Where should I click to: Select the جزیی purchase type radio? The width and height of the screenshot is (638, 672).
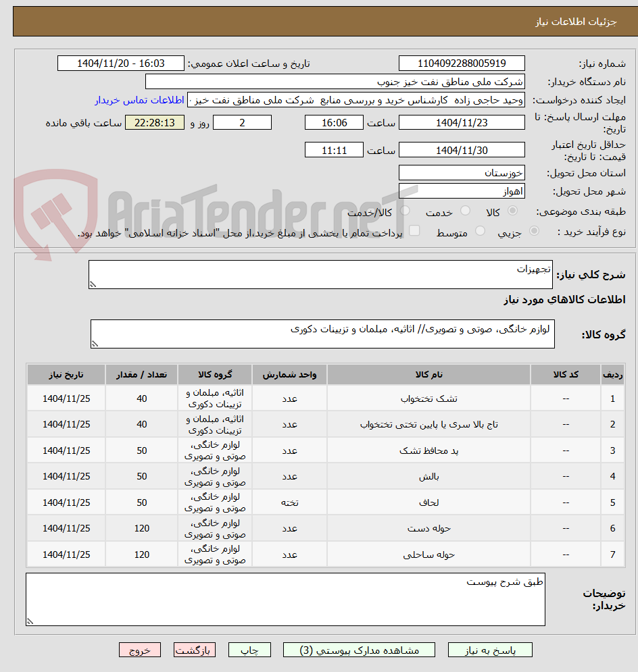pyautogui.click(x=534, y=231)
